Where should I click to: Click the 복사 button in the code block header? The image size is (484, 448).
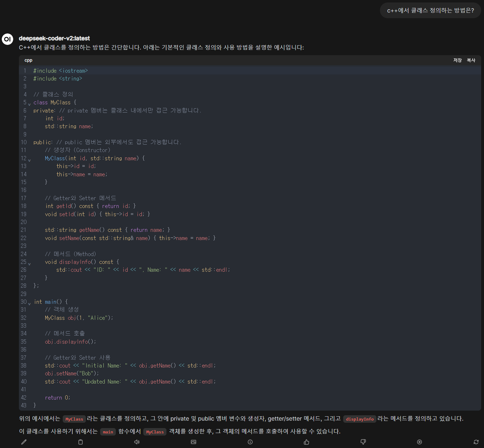click(471, 60)
